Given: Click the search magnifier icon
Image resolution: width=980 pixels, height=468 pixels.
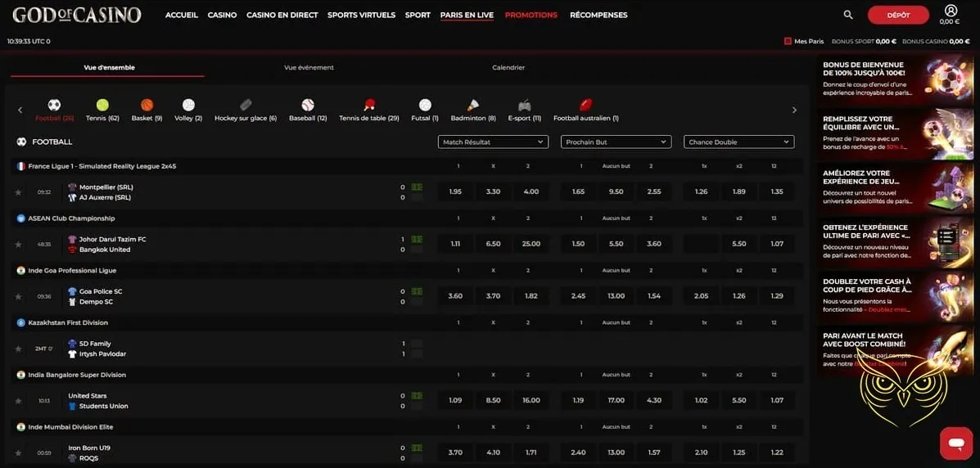Looking at the screenshot, I should [848, 15].
